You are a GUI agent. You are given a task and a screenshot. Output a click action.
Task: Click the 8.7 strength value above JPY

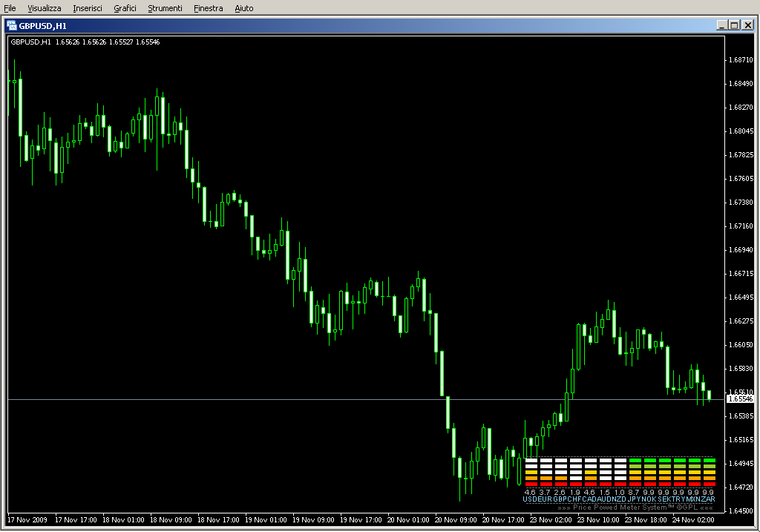click(634, 492)
